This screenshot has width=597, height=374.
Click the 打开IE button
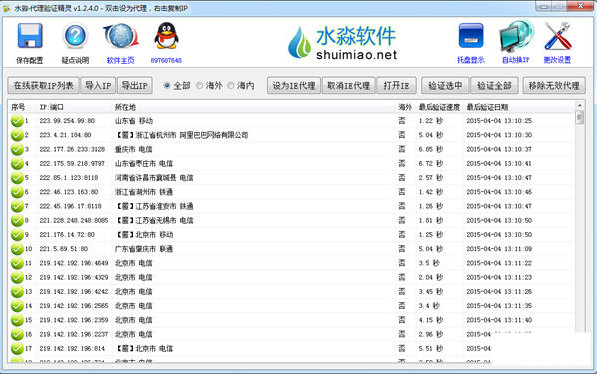click(x=396, y=86)
